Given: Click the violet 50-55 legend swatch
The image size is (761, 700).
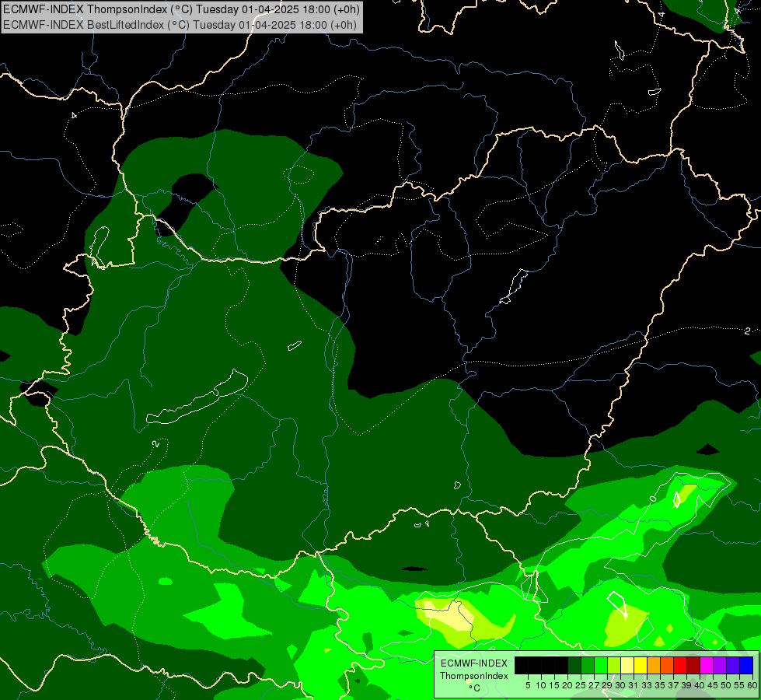Looking at the screenshot, I should pos(733,666).
